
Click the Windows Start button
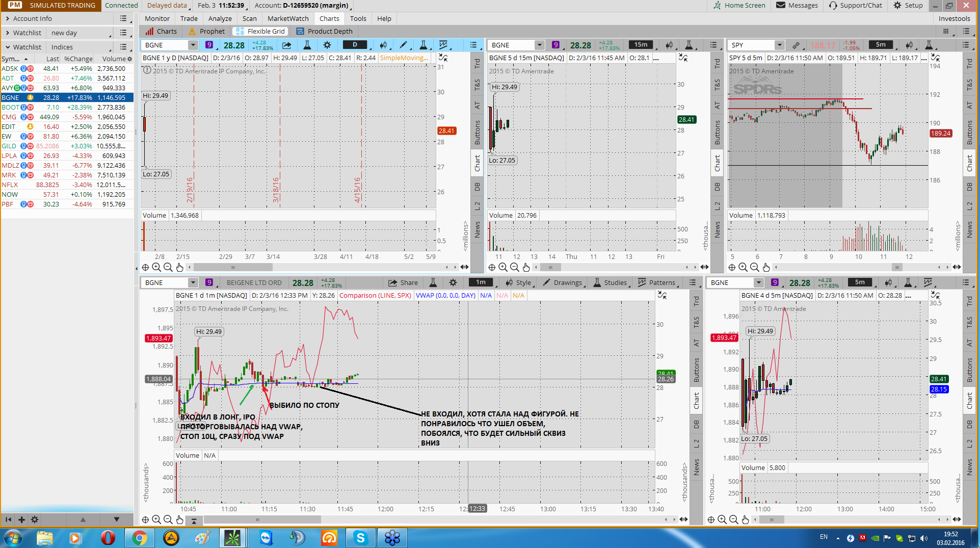point(13,538)
